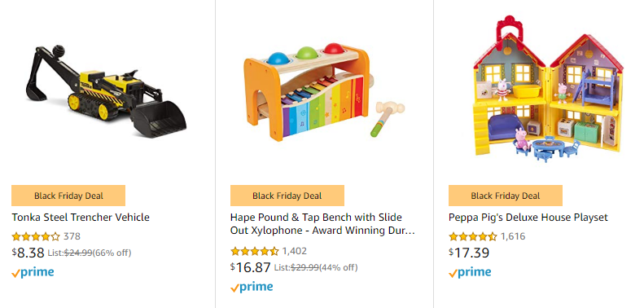Screen dimensions: 644x308
Task: View the 1,616 reviews for Peppa Pig playset
Action: point(513,236)
